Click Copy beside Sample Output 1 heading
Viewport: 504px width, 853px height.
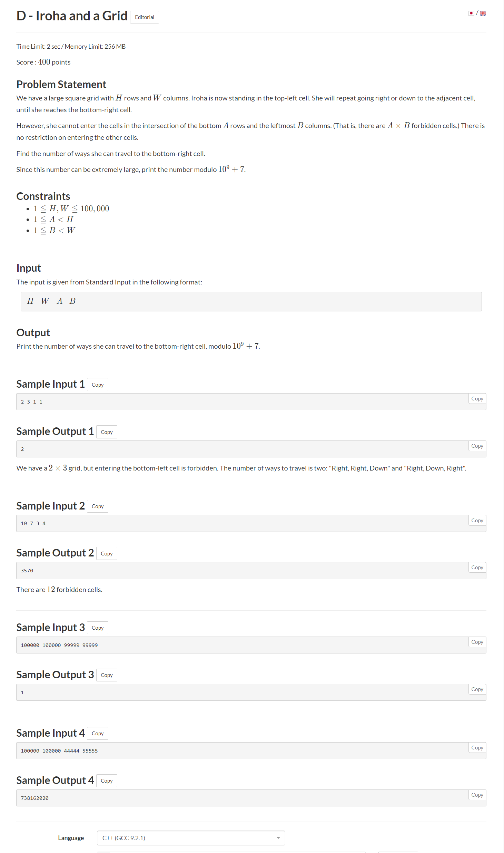(107, 432)
